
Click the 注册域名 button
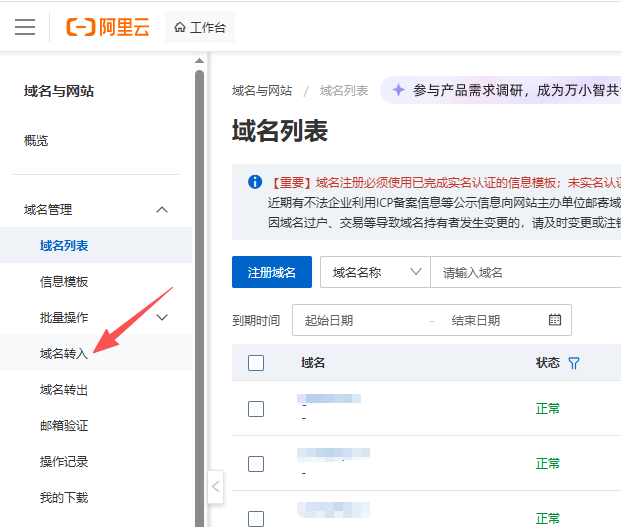point(271,272)
